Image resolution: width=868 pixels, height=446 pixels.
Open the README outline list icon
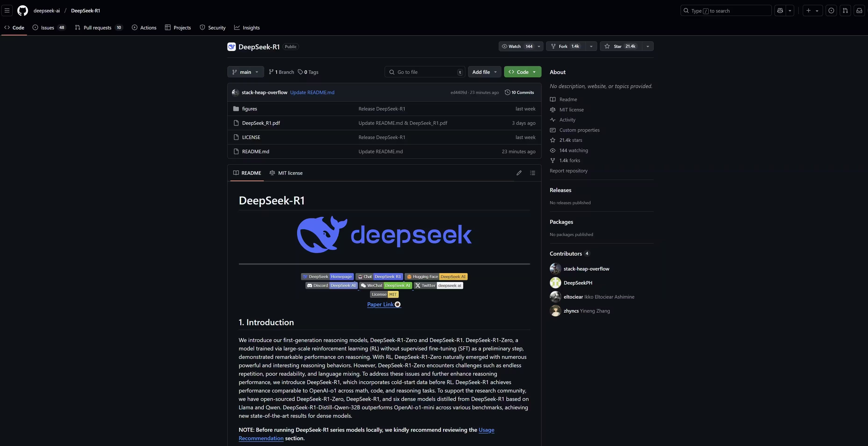coord(532,173)
